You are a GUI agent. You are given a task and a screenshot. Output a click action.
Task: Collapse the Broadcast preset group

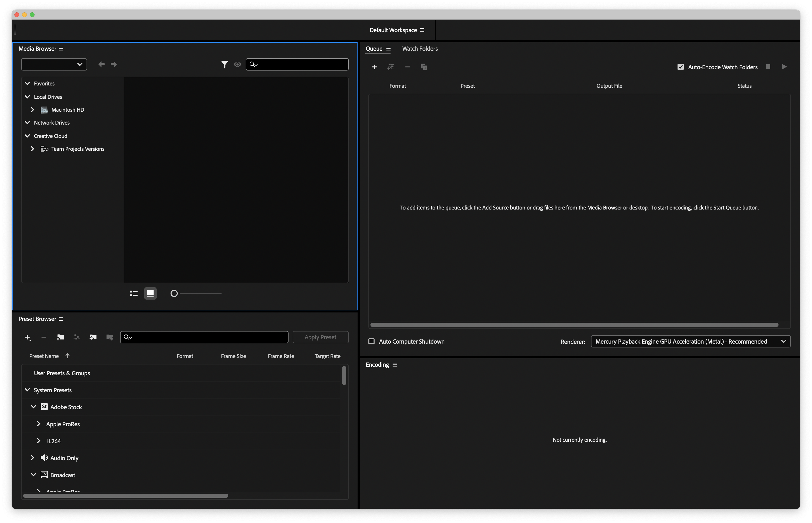click(x=33, y=475)
